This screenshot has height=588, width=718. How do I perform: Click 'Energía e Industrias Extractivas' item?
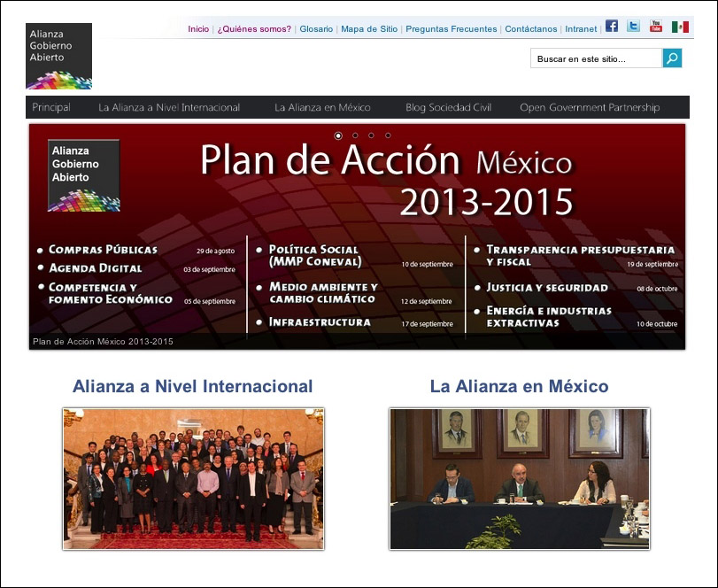[x=549, y=317]
